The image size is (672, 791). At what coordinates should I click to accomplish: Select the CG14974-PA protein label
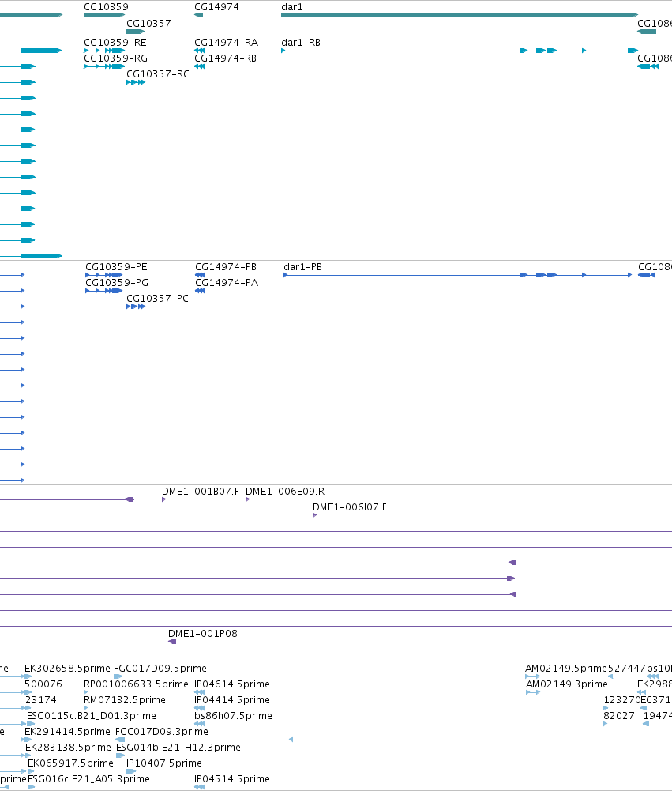click(227, 283)
